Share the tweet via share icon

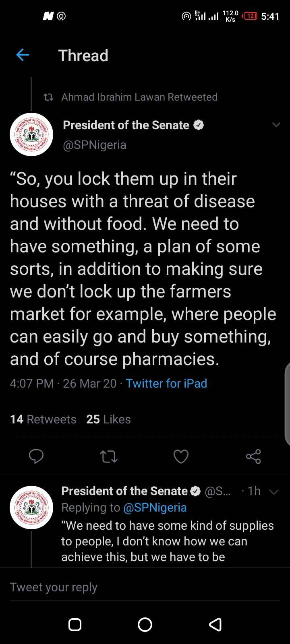253,456
